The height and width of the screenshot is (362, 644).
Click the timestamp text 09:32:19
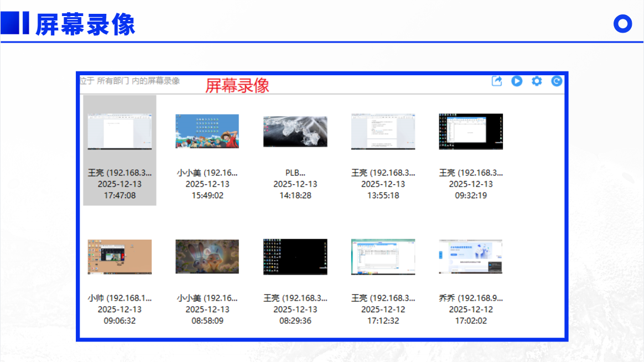point(471,195)
